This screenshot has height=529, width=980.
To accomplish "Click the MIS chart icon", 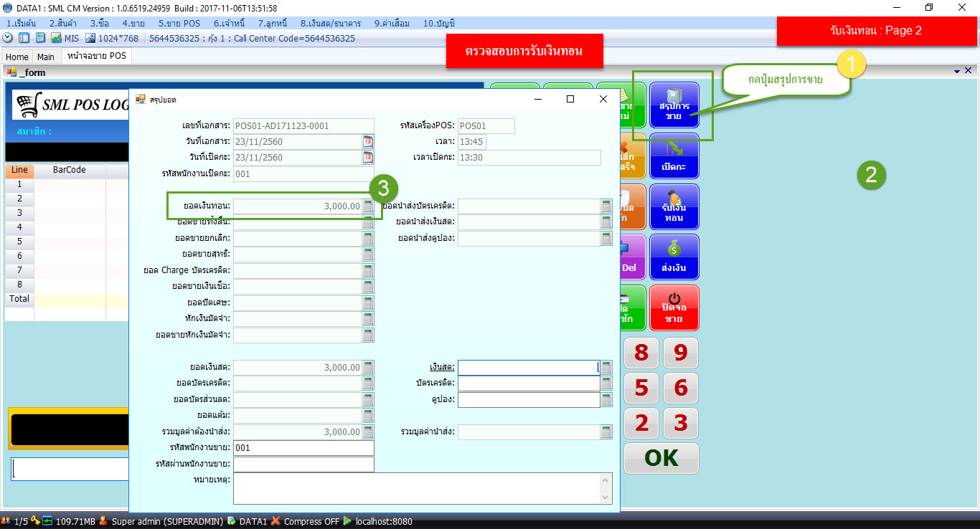I will click(56, 38).
